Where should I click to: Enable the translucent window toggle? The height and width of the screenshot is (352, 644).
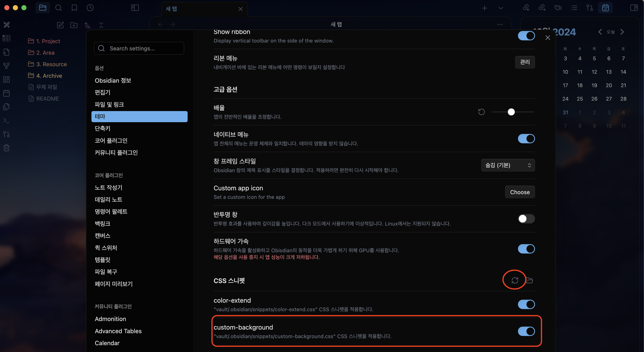pyautogui.click(x=526, y=219)
